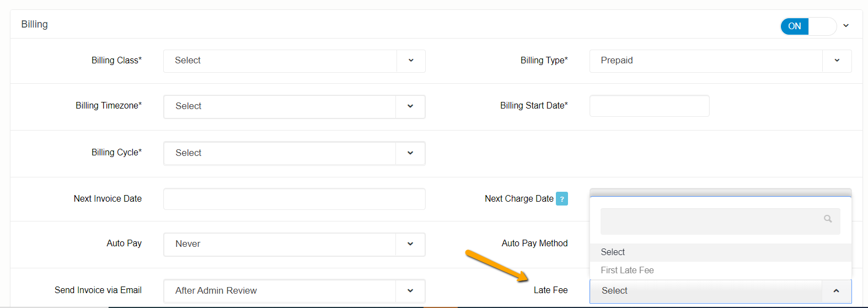868x308 pixels.
Task: Click the Next Invoice Date field
Action: 294,199
